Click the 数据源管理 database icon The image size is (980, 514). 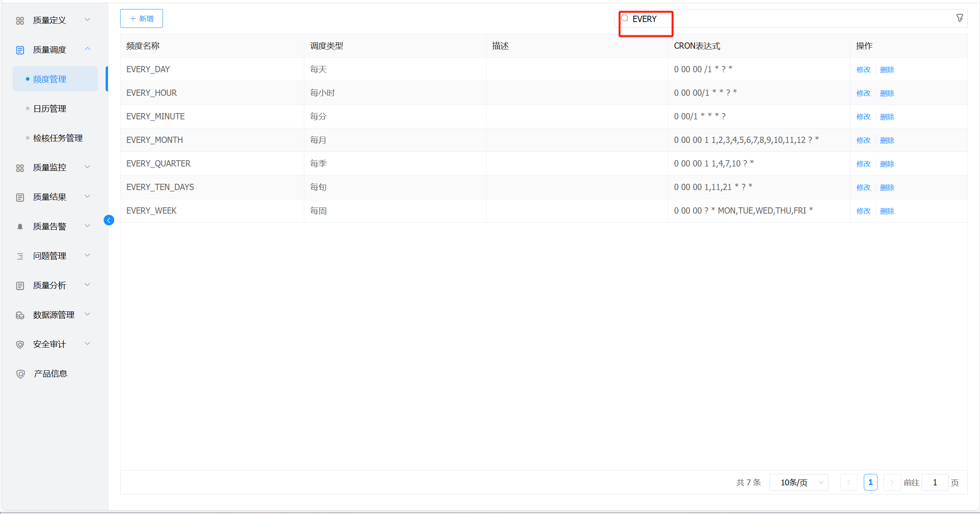20,315
